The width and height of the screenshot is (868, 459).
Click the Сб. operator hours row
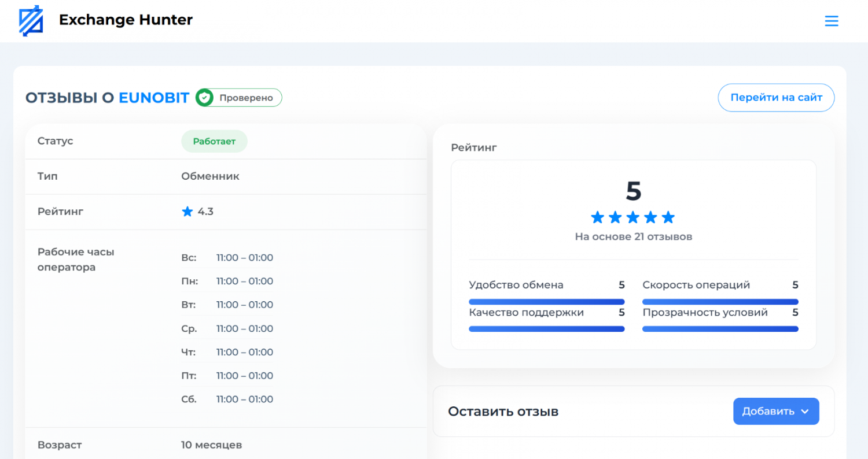click(x=227, y=399)
